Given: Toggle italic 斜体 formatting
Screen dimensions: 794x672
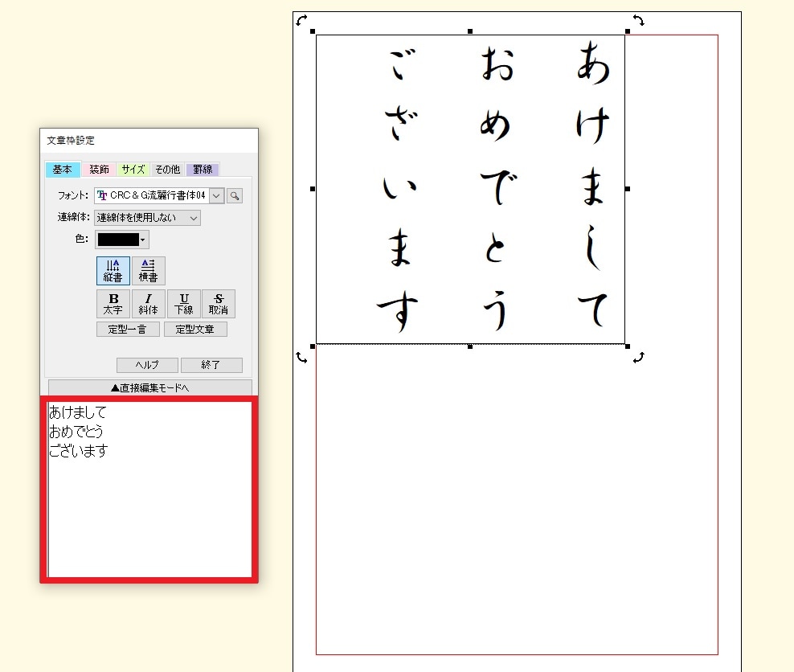Looking at the screenshot, I should coord(149,304).
